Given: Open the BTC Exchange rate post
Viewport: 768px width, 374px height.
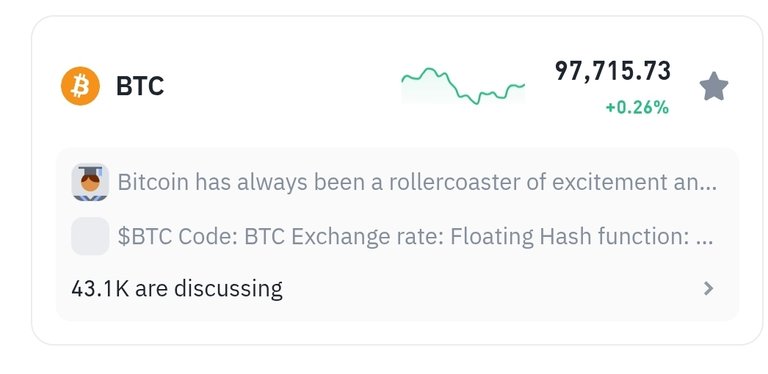Looking at the screenshot, I should click(415, 237).
